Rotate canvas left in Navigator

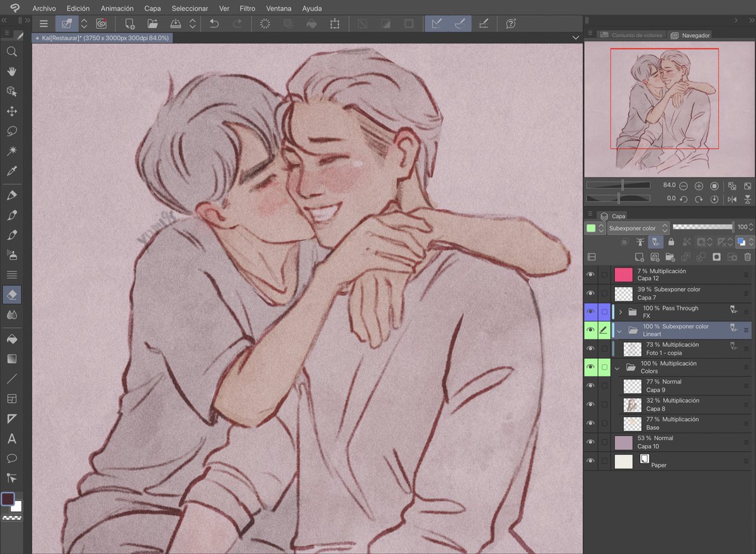(x=684, y=199)
